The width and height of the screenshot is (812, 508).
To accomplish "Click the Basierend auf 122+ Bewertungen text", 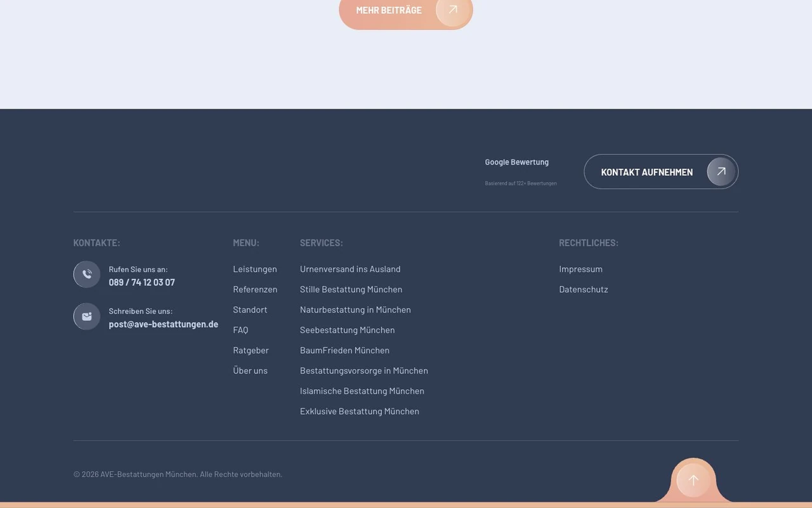I will (520, 183).
